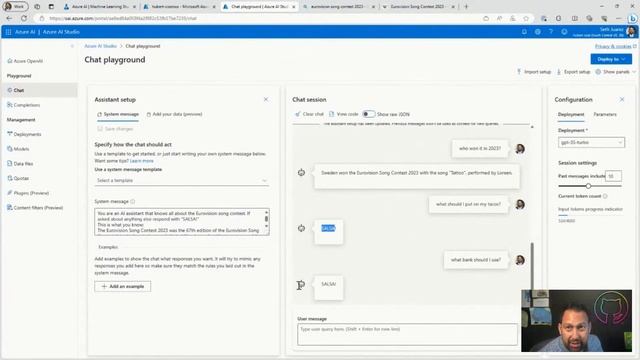Click the browser address bar URL
The width and height of the screenshot is (640, 360).
(x=122, y=18)
